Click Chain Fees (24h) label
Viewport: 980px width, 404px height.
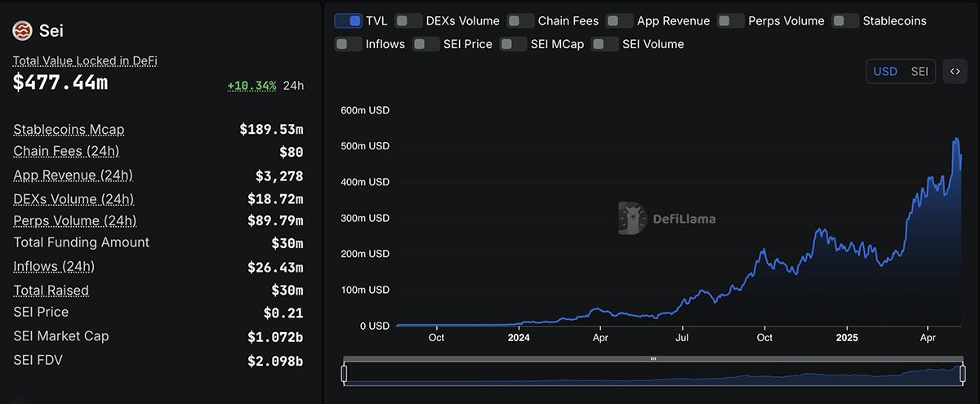[x=66, y=151]
